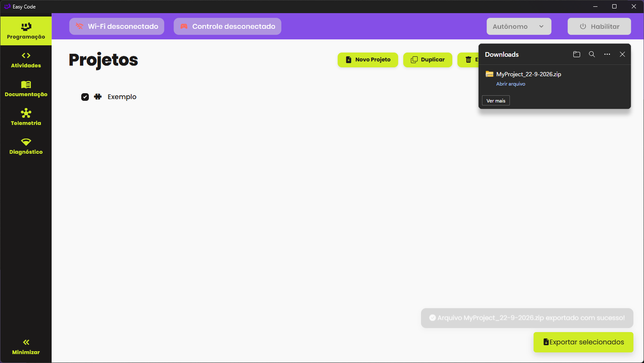
Task: Click the zip file icon in Downloads
Action: 490,74
